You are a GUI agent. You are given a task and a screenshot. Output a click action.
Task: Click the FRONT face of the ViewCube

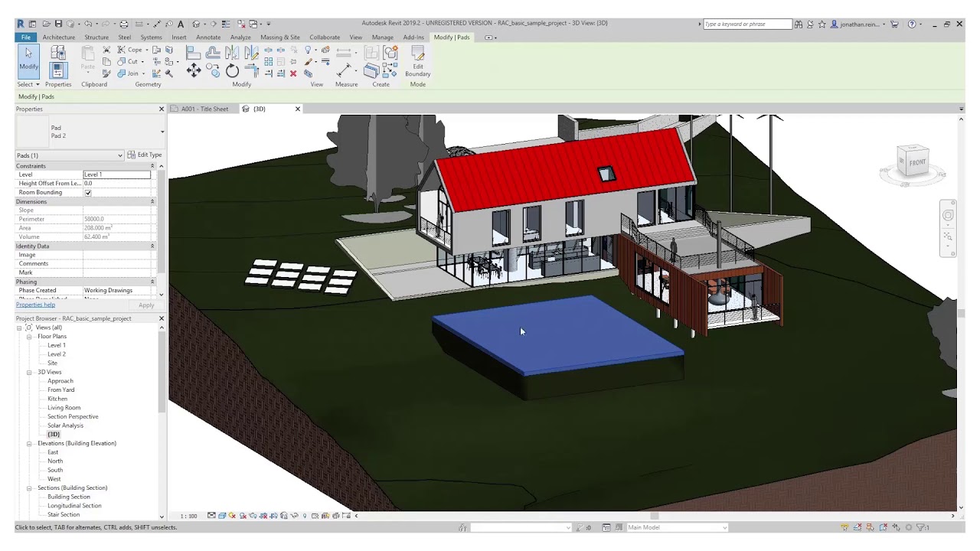pos(916,162)
